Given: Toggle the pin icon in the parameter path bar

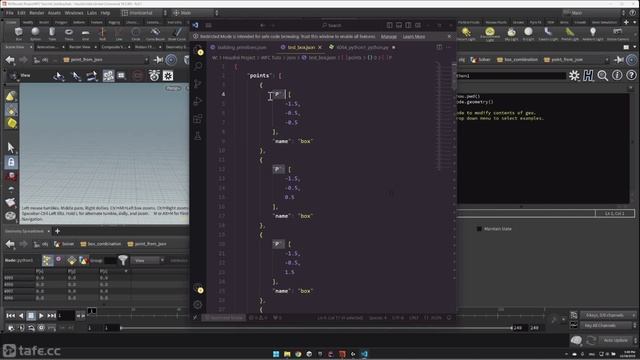Looking at the screenshot, I should point(619,60).
